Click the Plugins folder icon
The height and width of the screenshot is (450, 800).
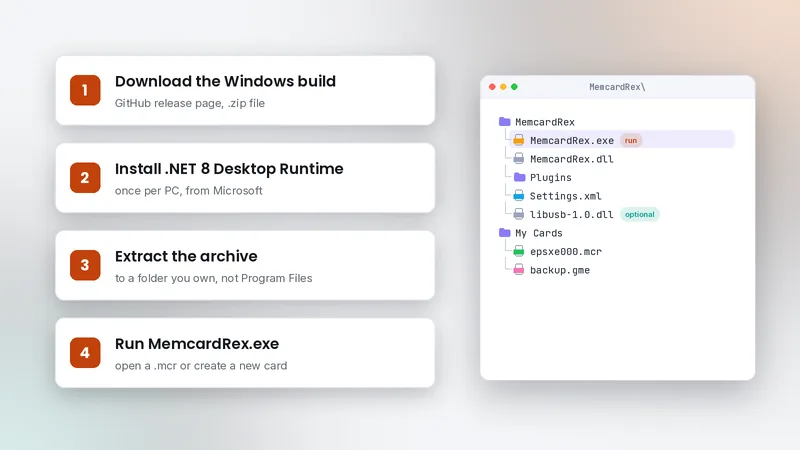tap(519, 177)
